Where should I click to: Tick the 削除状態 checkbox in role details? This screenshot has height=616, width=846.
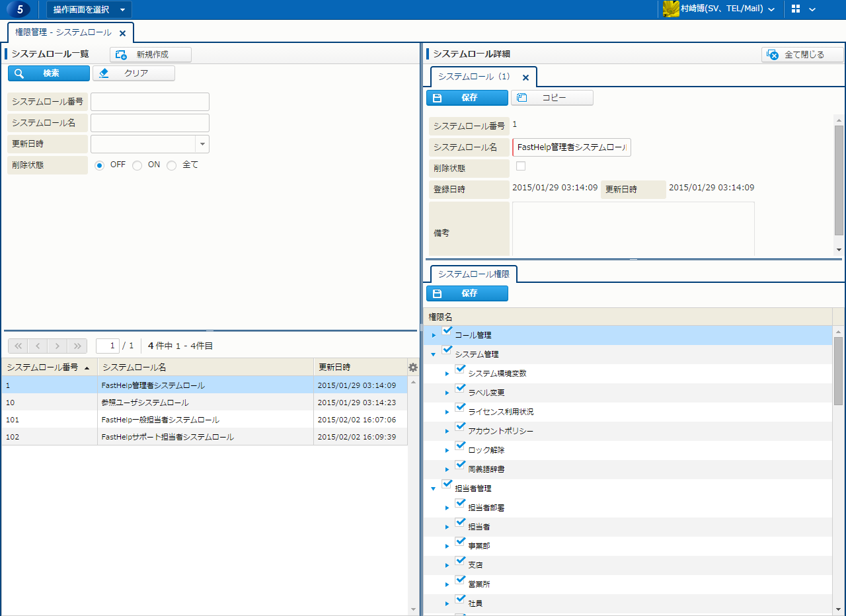(x=521, y=166)
